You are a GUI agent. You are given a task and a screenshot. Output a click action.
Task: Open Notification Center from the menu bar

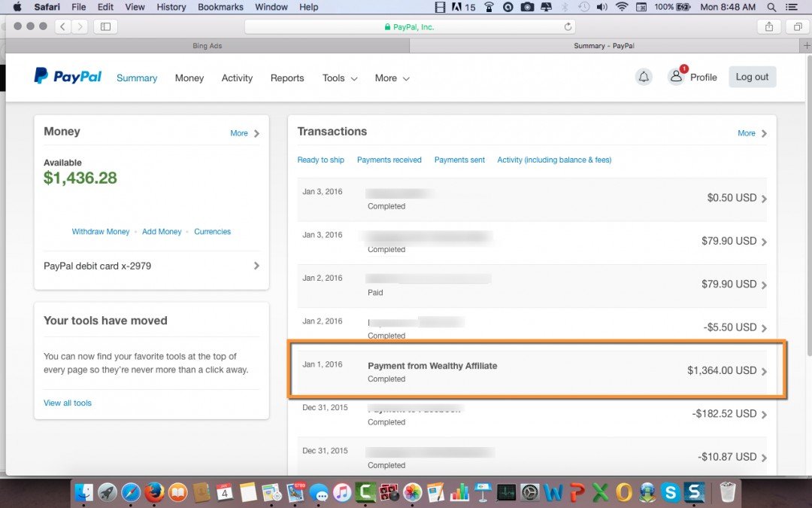(x=791, y=7)
